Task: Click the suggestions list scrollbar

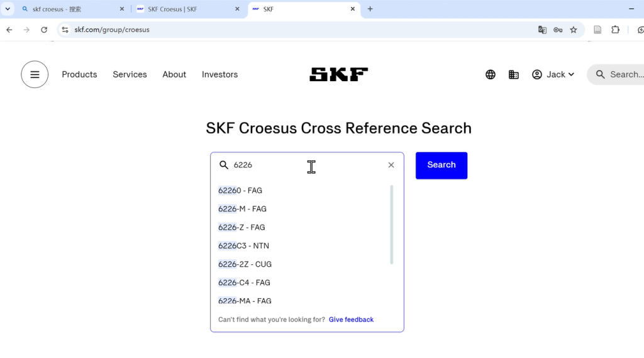Action: tap(391, 225)
